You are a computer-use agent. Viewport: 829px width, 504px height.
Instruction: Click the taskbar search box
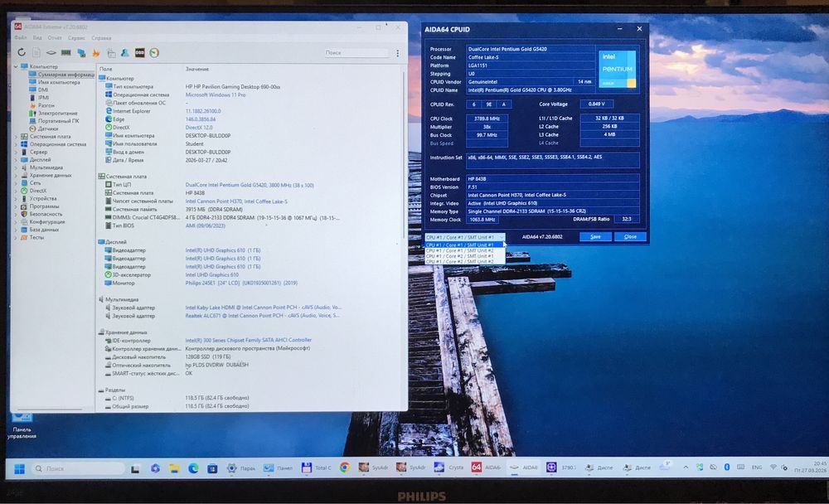coord(78,468)
